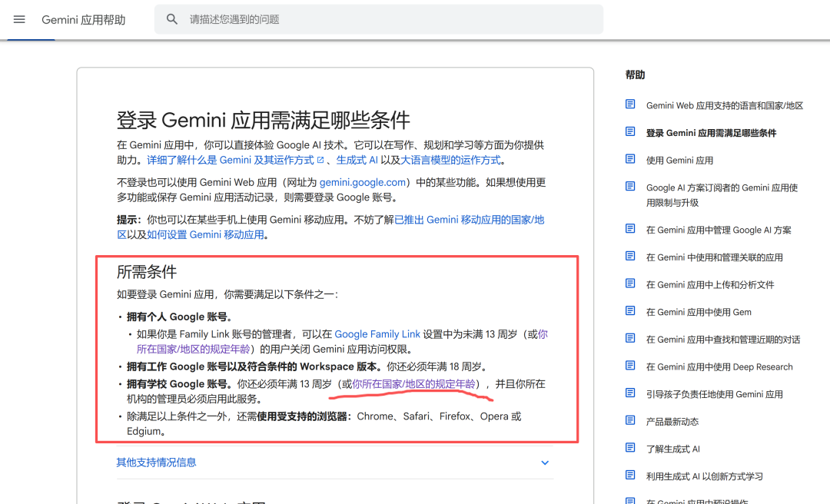Click article icon beside 了解生成式 AI
This screenshot has height=504, width=830.
[630, 448]
